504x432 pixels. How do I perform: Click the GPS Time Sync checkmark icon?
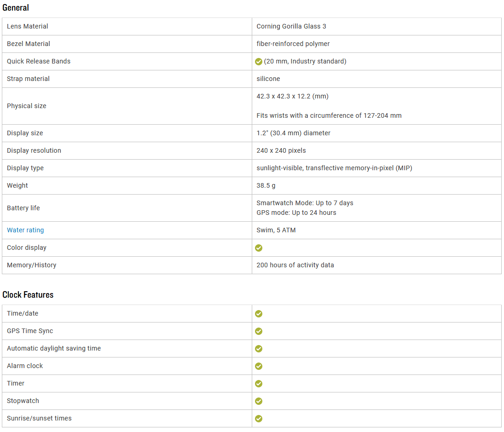click(259, 331)
